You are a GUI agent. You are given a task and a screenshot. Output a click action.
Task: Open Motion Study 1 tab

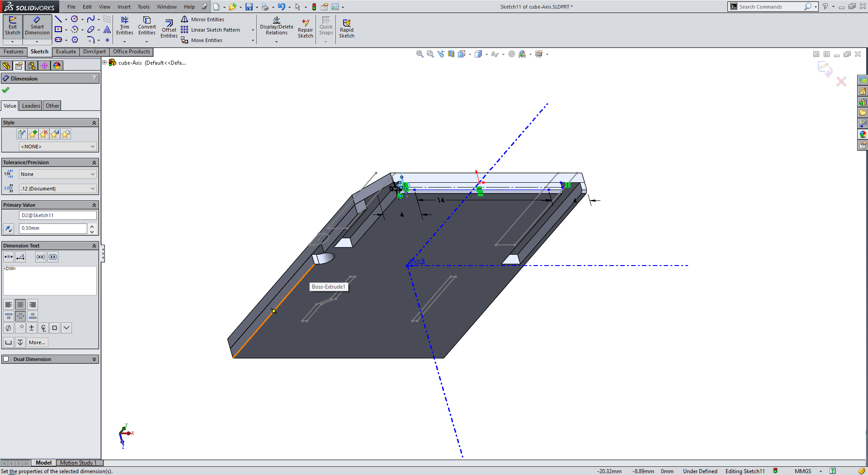[78, 463]
